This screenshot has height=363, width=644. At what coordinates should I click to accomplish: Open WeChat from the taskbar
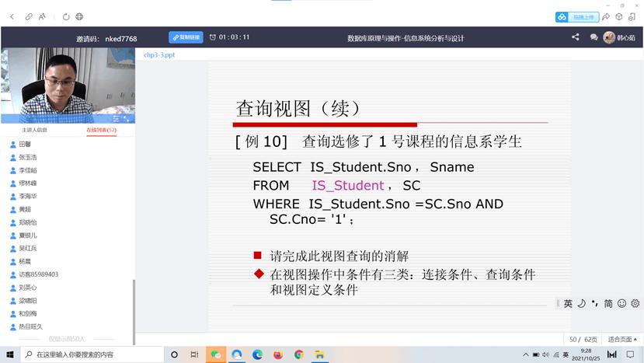coord(216,354)
